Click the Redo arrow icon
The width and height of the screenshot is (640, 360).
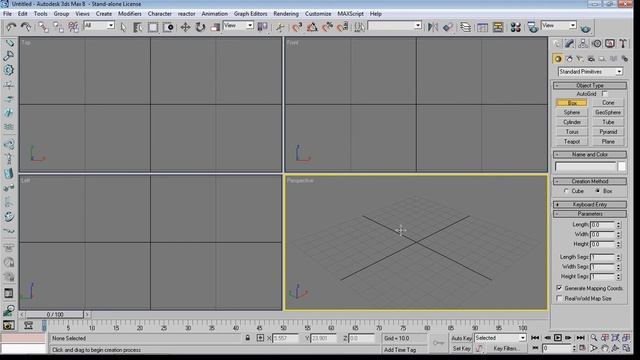click(26, 27)
